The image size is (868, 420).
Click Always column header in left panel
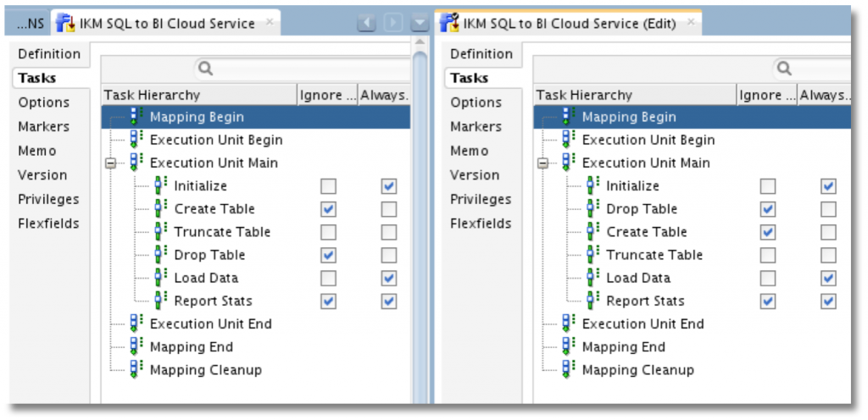[384, 95]
